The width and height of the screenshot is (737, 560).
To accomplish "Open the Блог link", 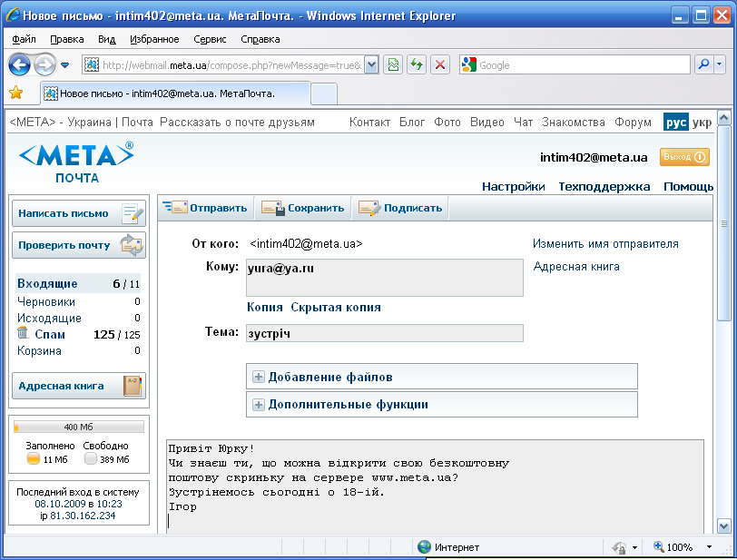I will [x=412, y=123].
